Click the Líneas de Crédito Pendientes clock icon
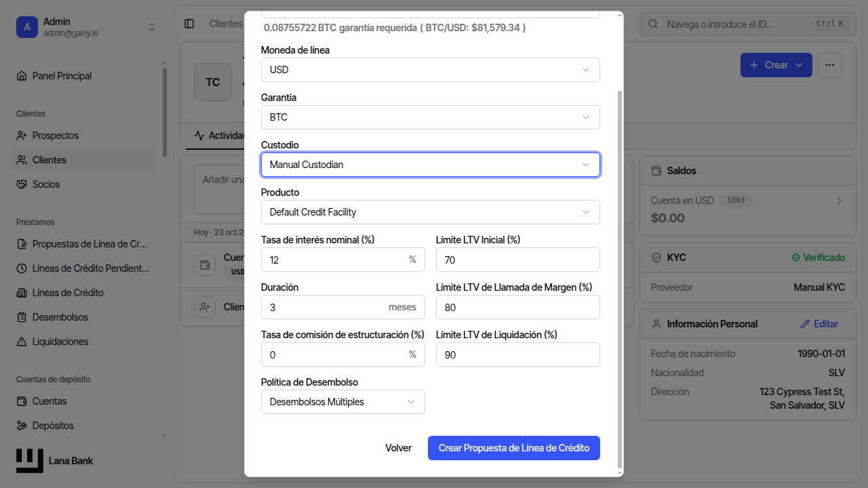The width and height of the screenshot is (868, 488). click(x=22, y=268)
